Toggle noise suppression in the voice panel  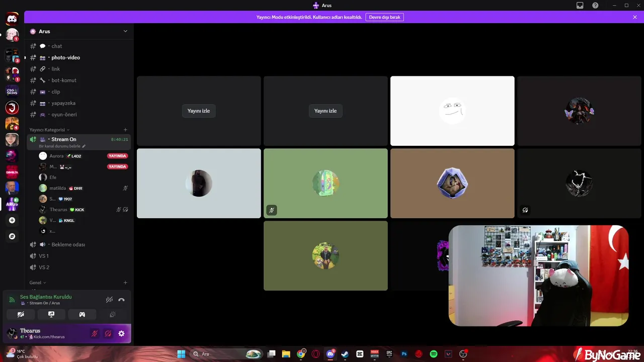[x=109, y=300]
